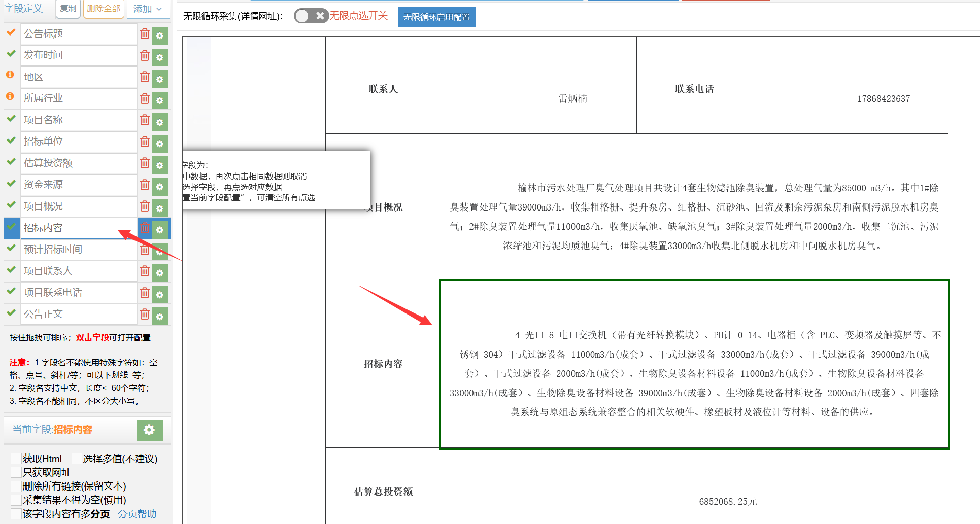980x524 pixels.
Task: Open gear settings for 所属行业 field
Action: 160,100
